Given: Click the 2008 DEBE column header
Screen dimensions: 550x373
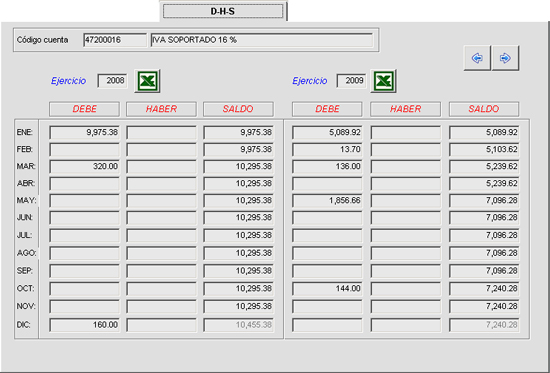Looking at the screenshot, I should click(x=85, y=109).
